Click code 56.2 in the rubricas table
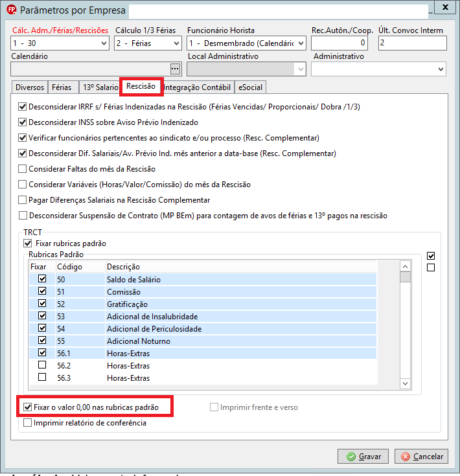This screenshot has height=476, width=460. pyautogui.click(x=63, y=366)
